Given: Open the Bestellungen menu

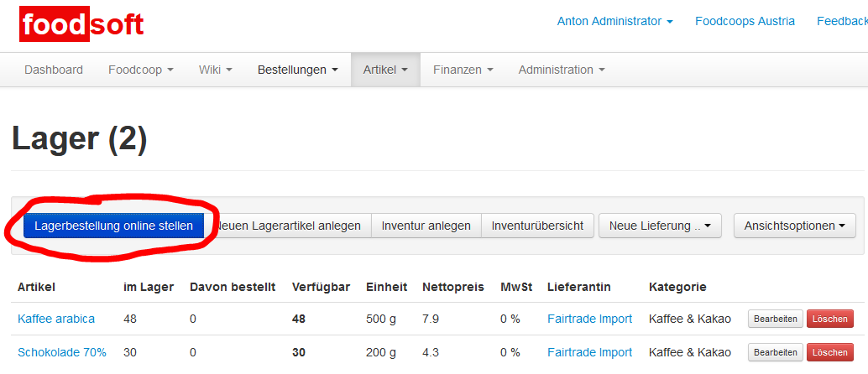Looking at the screenshot, I should (x=297, y=70).
